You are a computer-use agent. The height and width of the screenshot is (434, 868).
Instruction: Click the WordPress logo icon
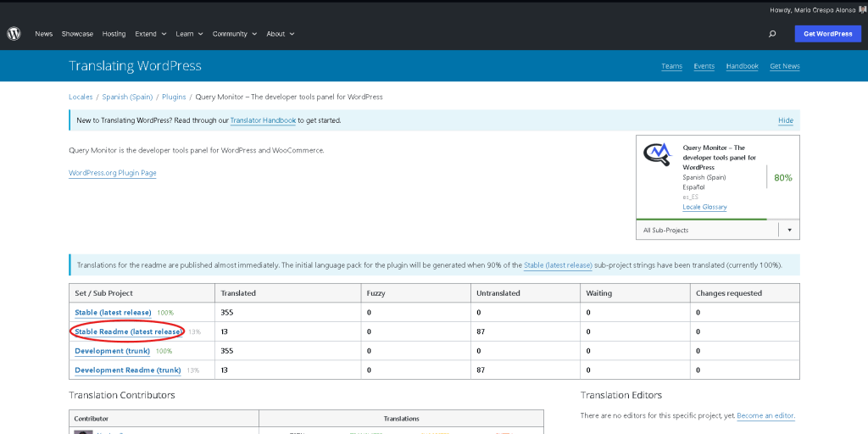[x=14, y=34]
